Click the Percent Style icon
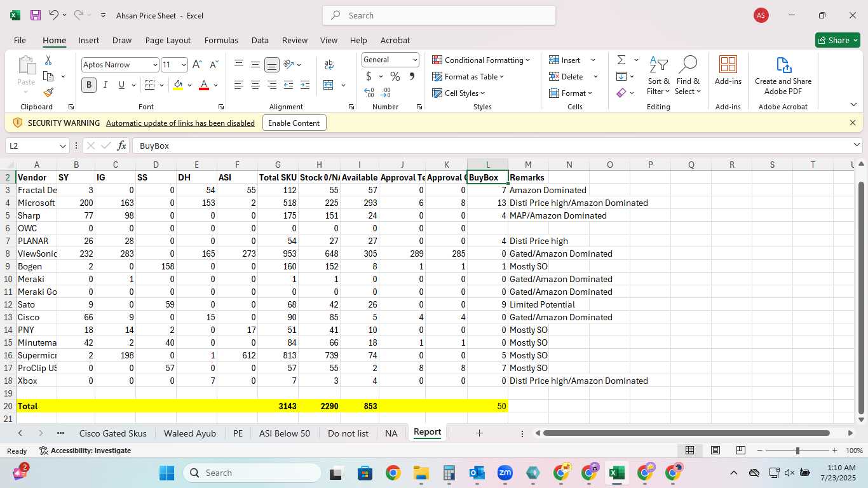868x488 pixels. (395, 76)
